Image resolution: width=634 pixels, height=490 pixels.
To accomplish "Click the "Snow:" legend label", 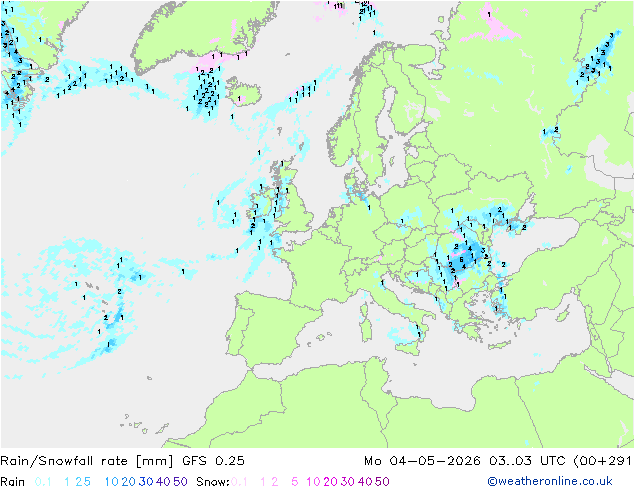I will 213,482.
